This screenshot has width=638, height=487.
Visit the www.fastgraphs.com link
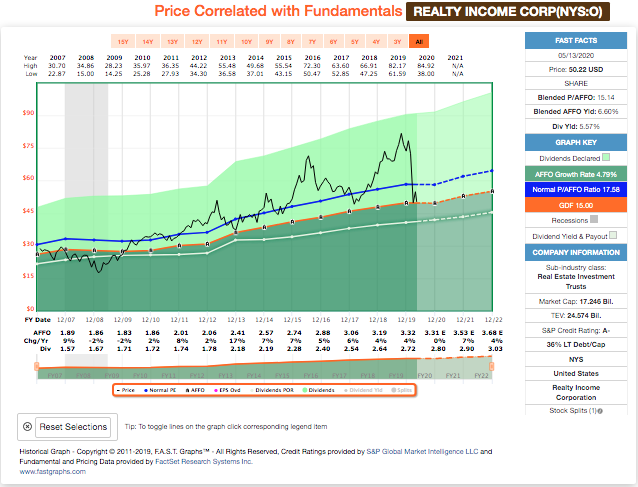[x=52, y=472]
